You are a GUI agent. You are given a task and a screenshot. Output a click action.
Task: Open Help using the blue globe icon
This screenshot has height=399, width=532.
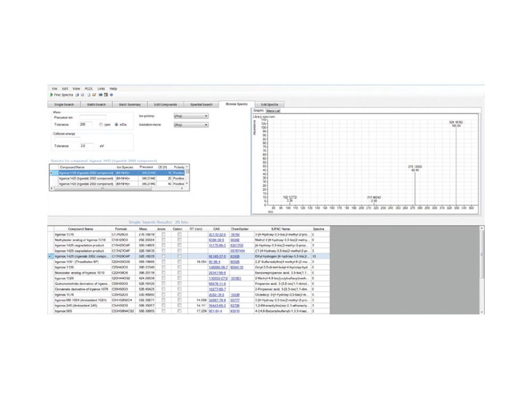pos(111,94)
